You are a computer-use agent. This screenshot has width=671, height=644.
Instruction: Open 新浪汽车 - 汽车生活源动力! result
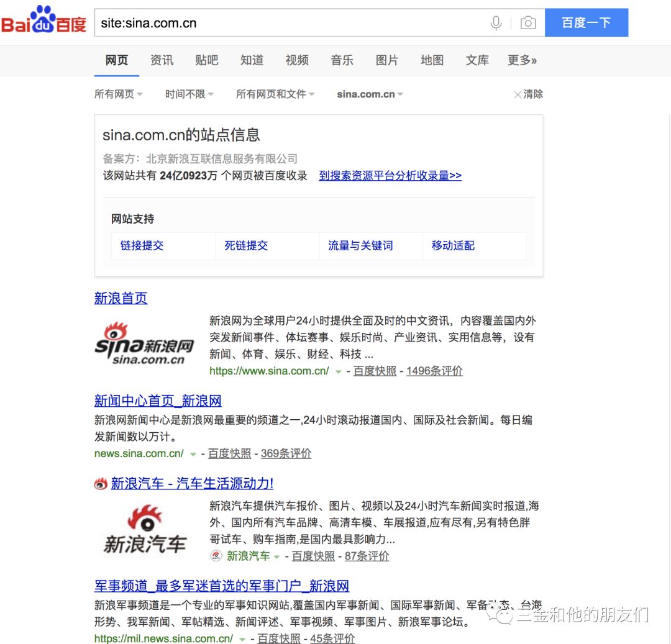pos(192,483)
